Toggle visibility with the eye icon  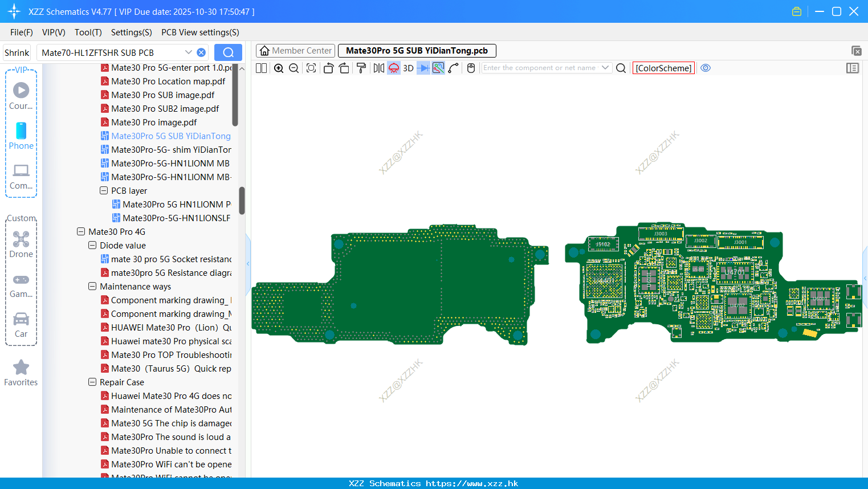pyautogui.click(x=706, y=68)
